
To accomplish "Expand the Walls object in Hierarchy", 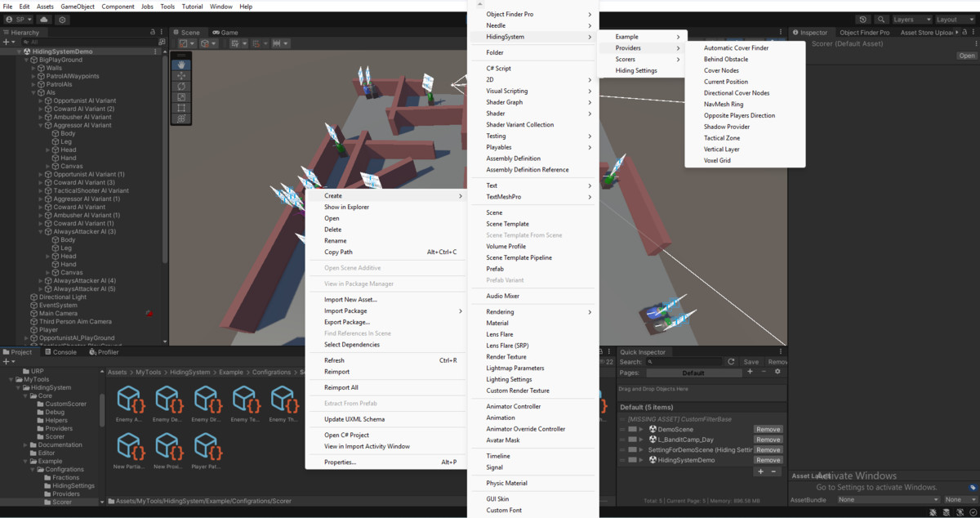I will [x=33, y=68].
